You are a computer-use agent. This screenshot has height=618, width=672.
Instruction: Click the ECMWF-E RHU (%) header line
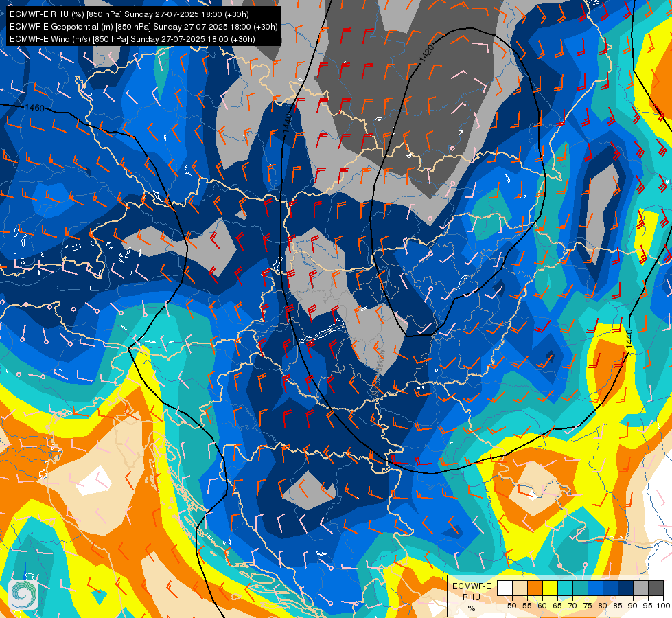[x=129, y=14]
